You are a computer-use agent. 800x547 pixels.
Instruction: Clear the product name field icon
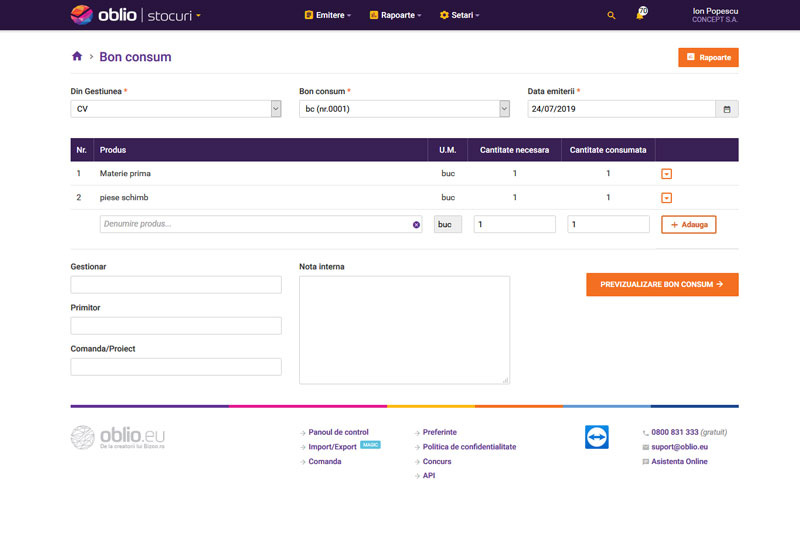[x=416, y=225]
